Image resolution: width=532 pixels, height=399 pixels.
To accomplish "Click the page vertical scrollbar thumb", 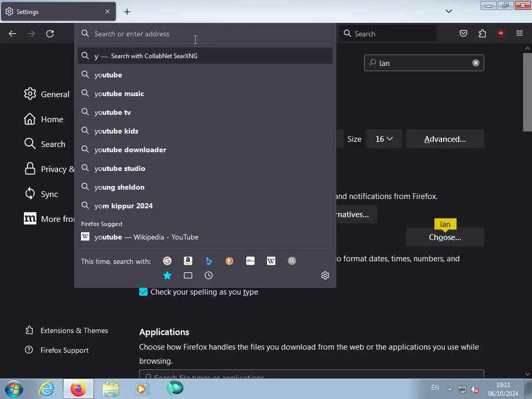I will [527, 92].
